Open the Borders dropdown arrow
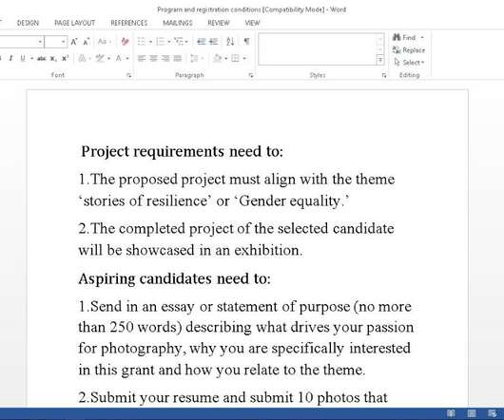Screen dimensions: 504x420 click(x=244, y=59)
